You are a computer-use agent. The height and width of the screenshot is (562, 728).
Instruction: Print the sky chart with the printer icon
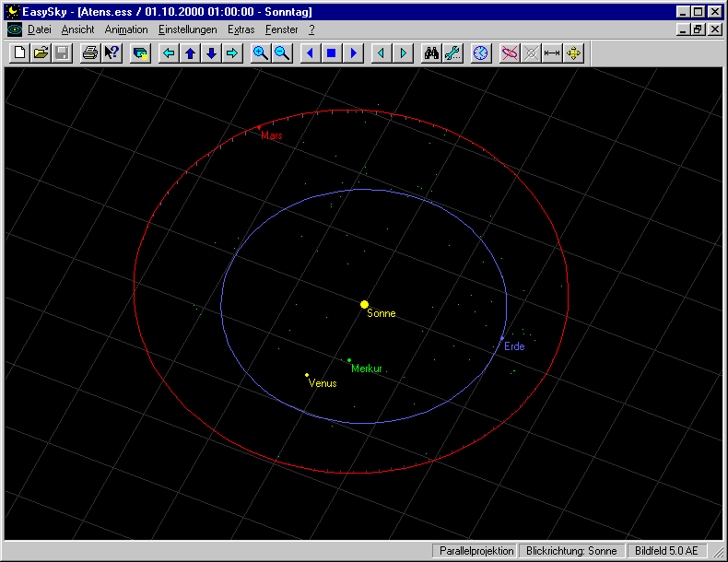click(90, 53)
